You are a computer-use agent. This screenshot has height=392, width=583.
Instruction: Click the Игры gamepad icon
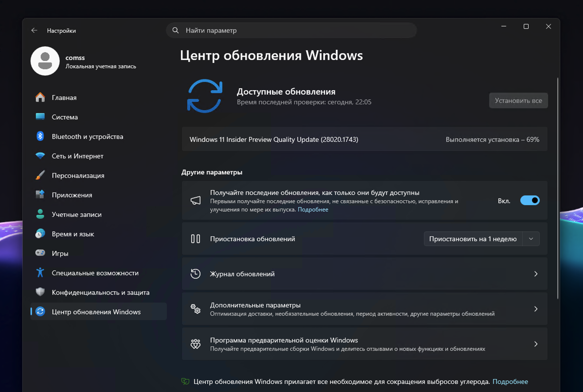pos(40,253)
